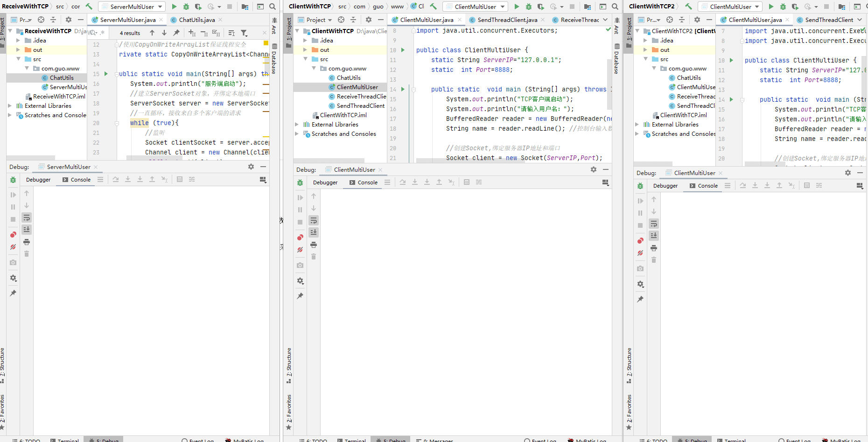Image resolution: width=868 pixels, height=442 pixels.
Task: Switch to Debugger tab in ClientWithTCP2 debug panel
Action: [x=665, y=186]
